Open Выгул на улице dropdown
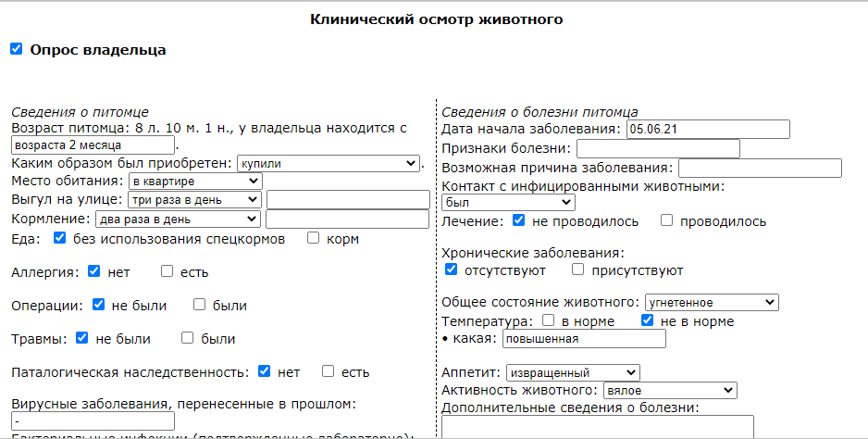Screen dimensions: 868x439 pyautogui.click(x=195, y=199)
